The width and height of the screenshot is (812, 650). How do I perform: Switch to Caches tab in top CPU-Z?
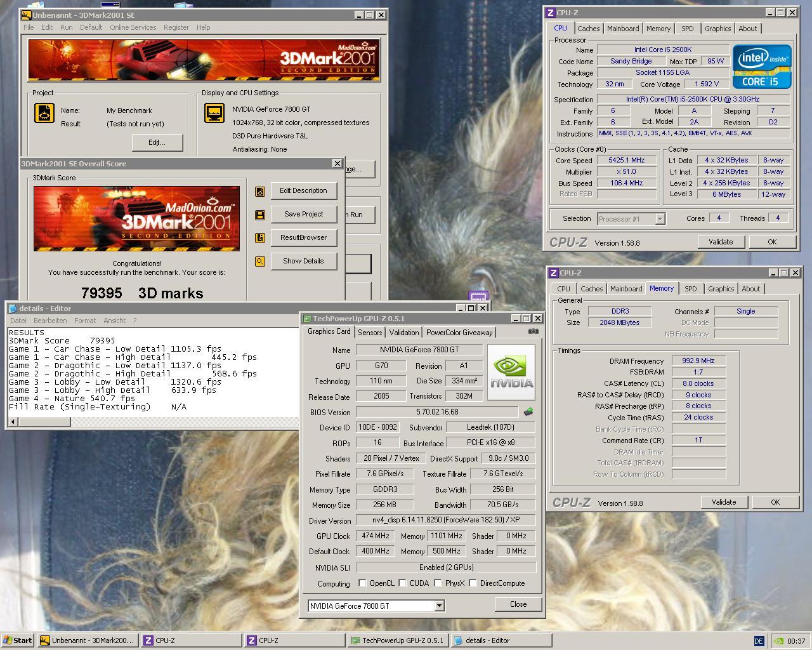click(588, 29)
